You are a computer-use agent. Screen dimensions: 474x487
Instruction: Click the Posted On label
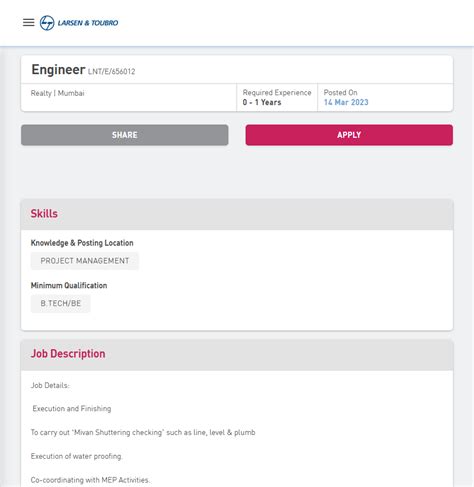tap(340, 92)
